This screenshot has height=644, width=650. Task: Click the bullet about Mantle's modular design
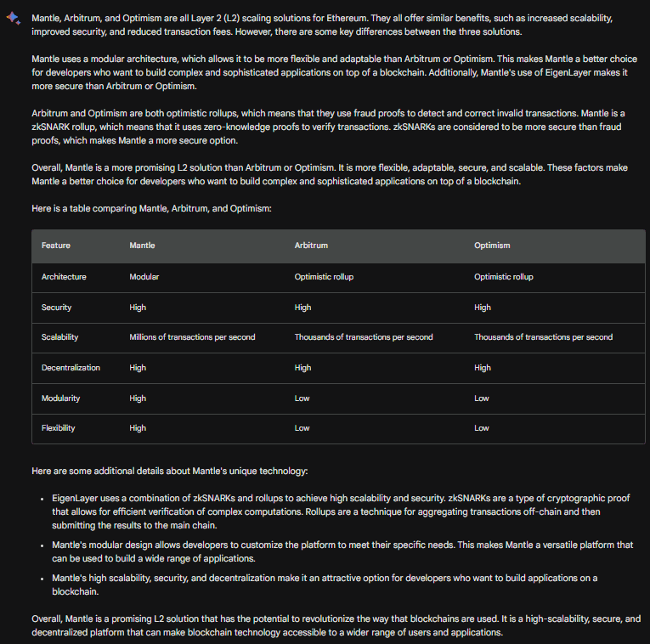point(340,551)
